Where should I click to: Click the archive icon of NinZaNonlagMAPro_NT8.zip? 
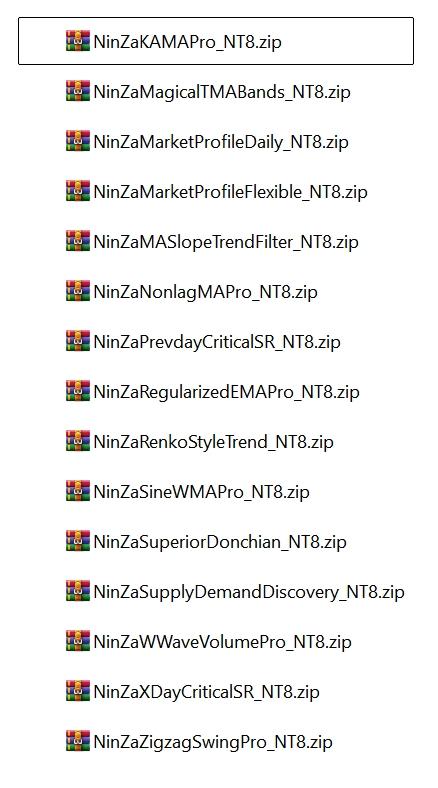[78, 291]
